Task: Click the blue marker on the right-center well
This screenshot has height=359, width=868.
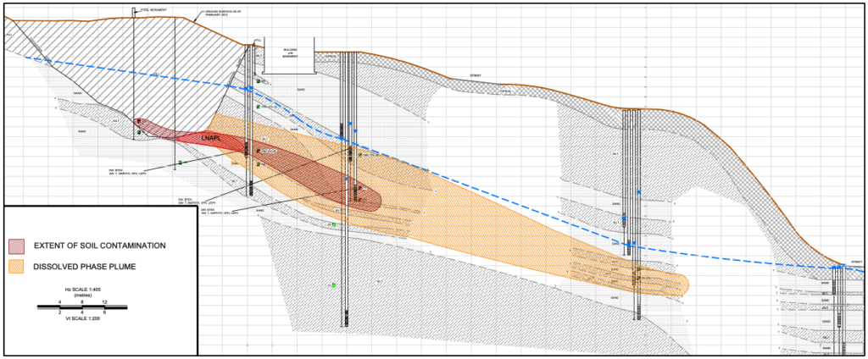Action: 640,194
